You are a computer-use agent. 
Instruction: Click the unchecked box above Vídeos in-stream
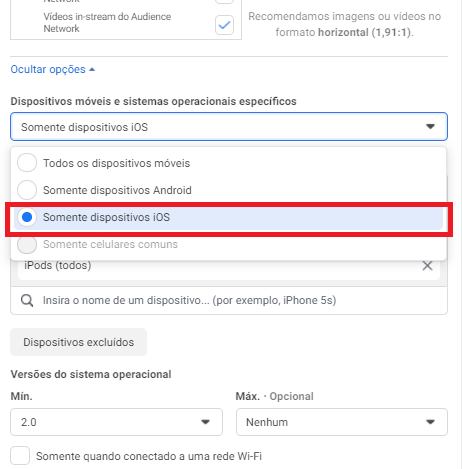pyautogui.click(x=224, y=2)
